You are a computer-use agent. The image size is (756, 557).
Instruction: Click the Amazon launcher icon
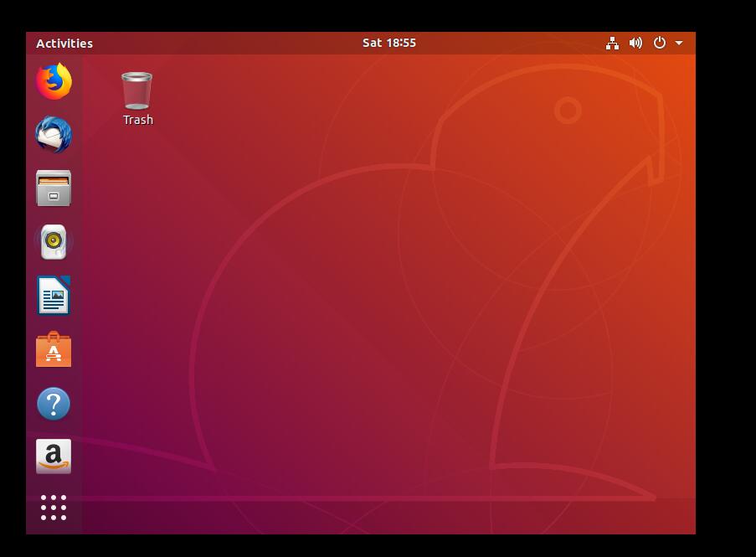click(54, 456)
